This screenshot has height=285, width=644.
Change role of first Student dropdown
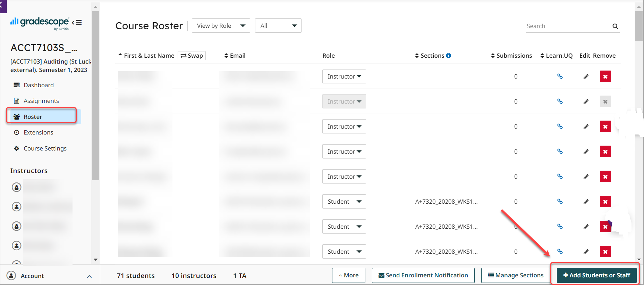tap(344, 202)
